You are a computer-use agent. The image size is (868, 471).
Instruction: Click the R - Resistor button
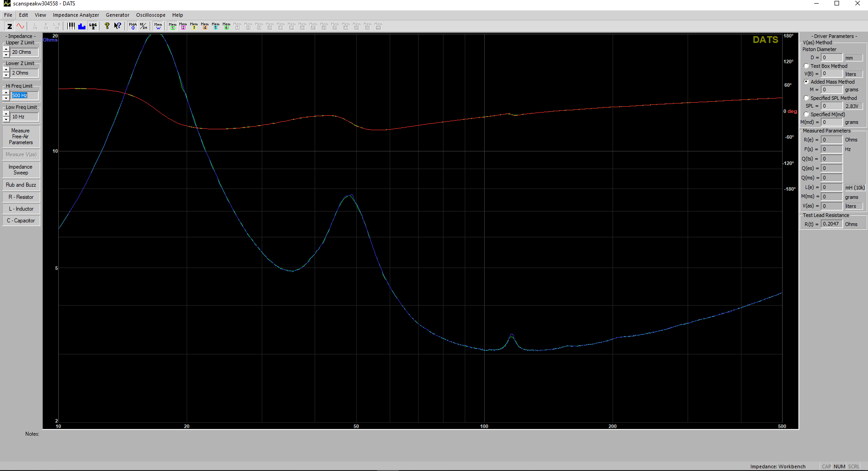21,197
